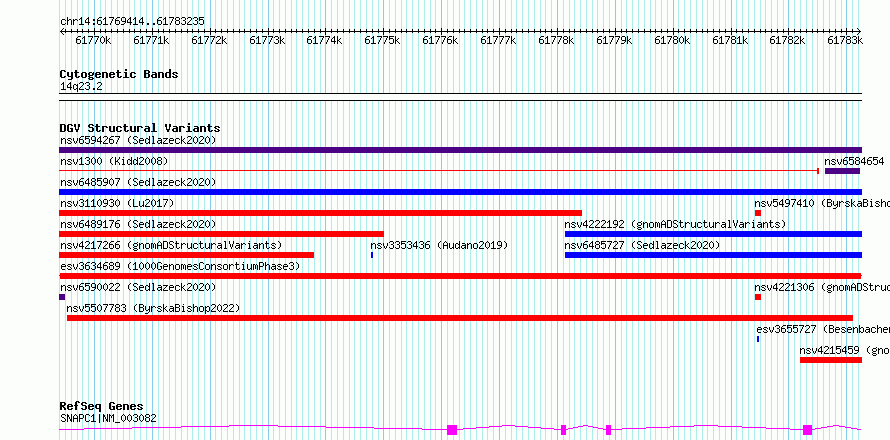Open the SNAPC1|NM_003082 gene label
This screenshot has height=440, width=890.
108,419
